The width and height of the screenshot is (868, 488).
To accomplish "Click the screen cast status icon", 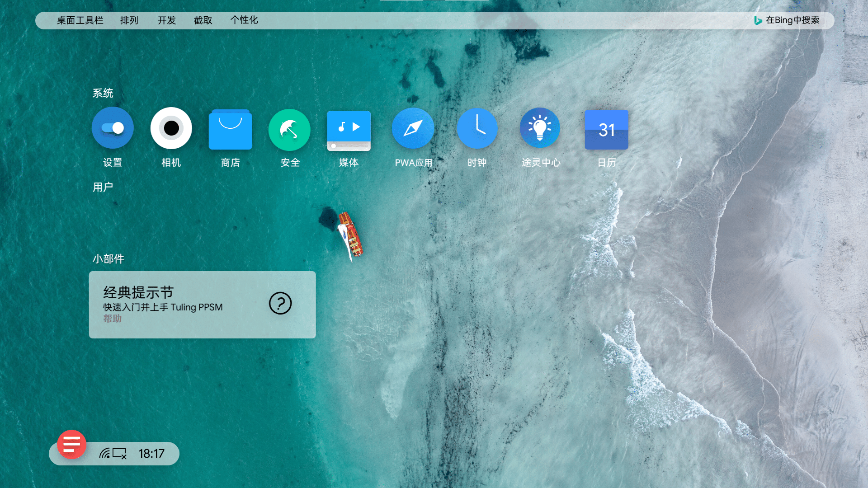I will [120, 453].
